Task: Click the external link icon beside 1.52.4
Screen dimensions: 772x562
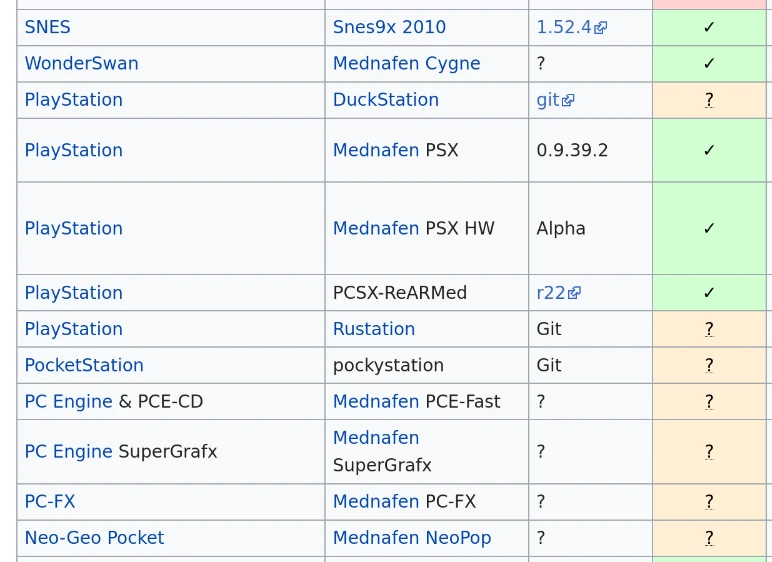Action: (x=601, y=28)
